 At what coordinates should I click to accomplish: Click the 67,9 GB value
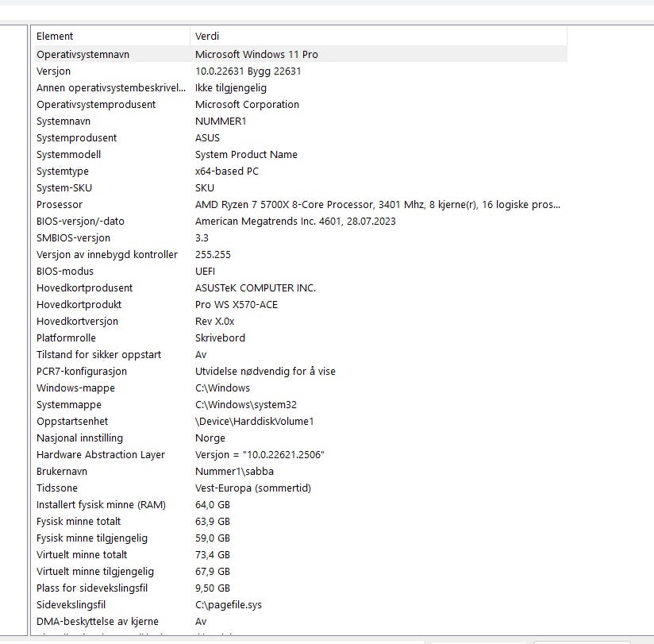click(212, 572)
